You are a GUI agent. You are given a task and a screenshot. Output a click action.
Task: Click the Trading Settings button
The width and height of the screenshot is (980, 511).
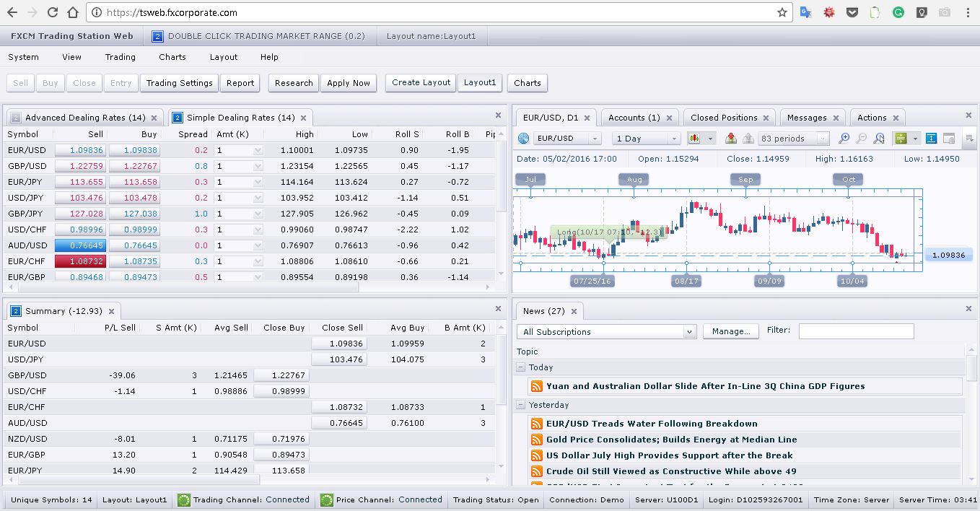tap(179, 83)
